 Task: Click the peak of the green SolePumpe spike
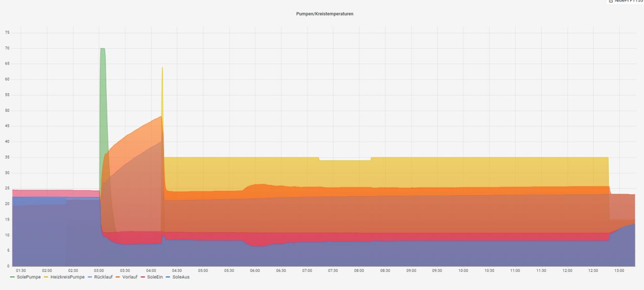(102, 49)
